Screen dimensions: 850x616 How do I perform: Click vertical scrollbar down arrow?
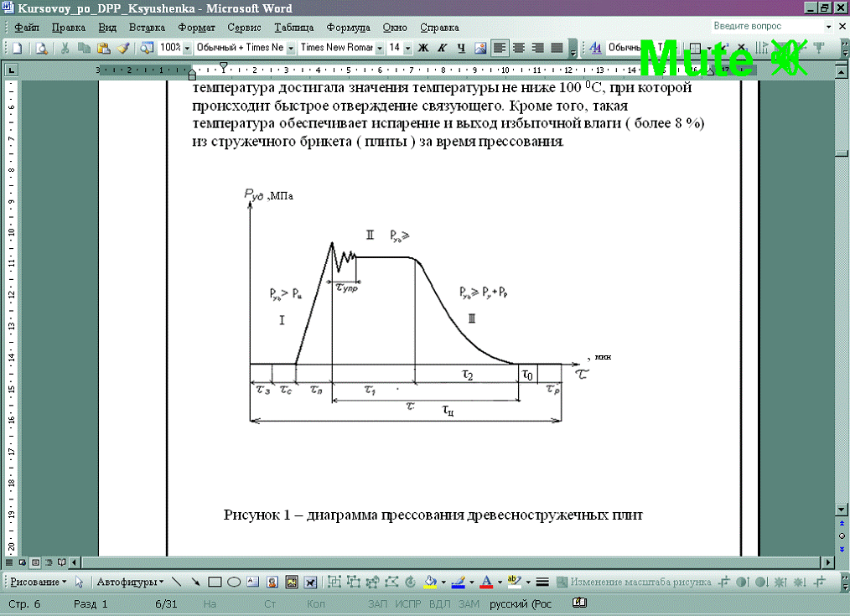842,510
